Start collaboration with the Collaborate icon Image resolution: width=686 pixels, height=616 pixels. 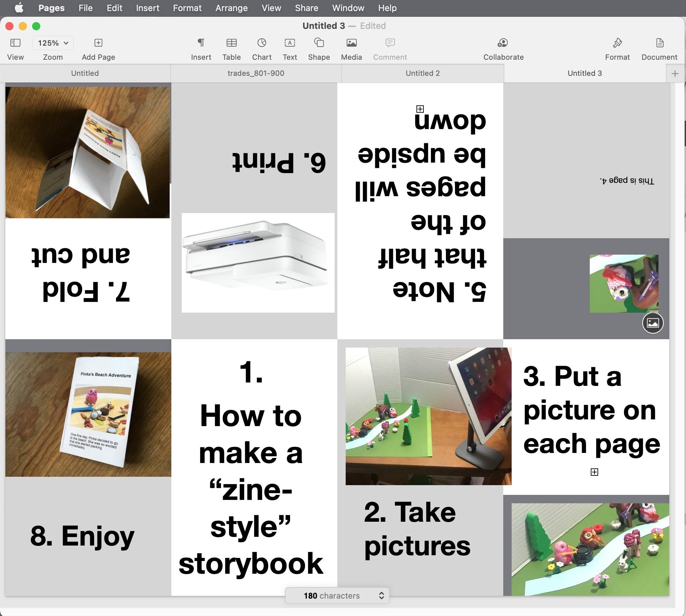(x=503, y=47)
